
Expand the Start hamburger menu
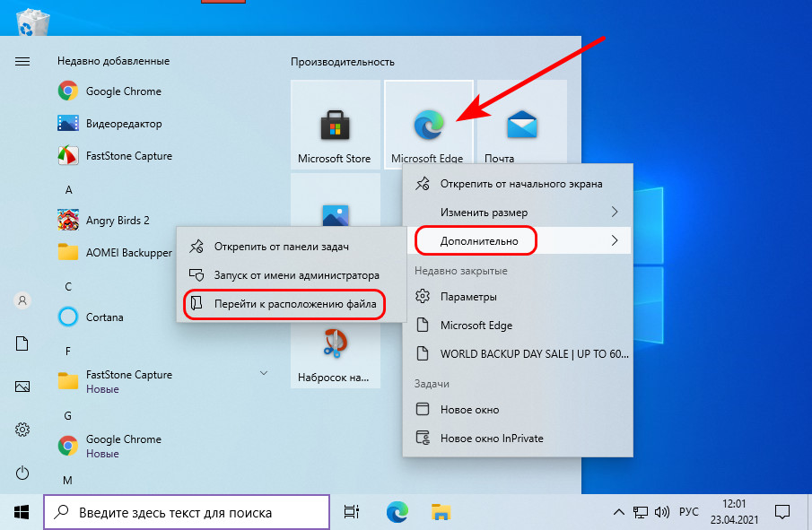point(22,61)
